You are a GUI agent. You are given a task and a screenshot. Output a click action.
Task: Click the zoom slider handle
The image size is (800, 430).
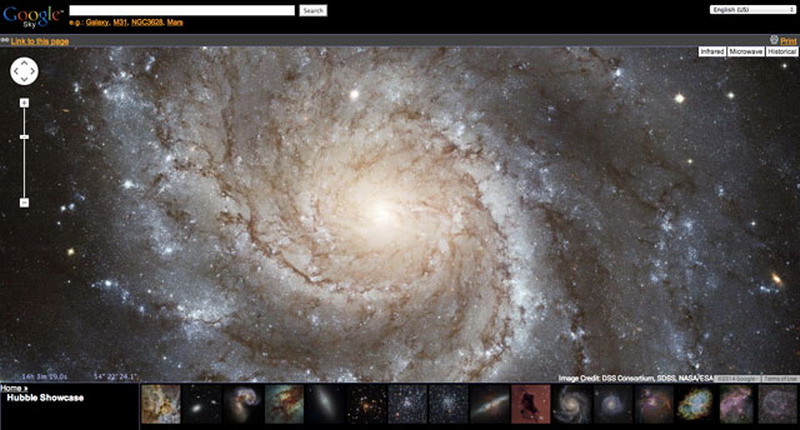coord(24,137)
